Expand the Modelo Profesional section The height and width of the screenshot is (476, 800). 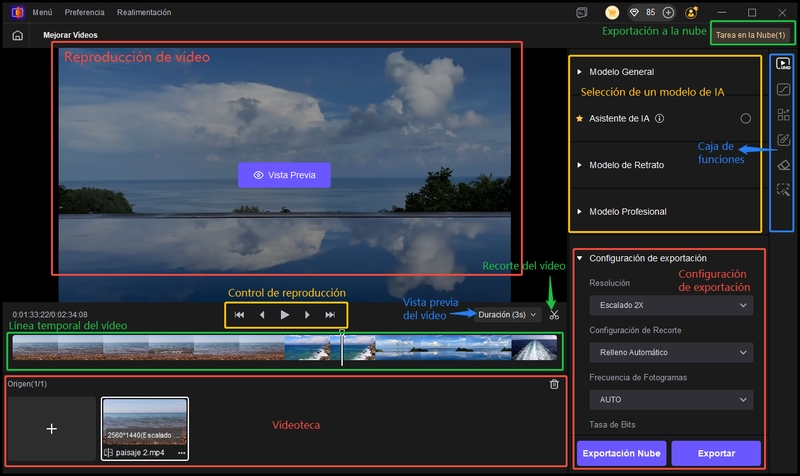(x=627, y=211)
